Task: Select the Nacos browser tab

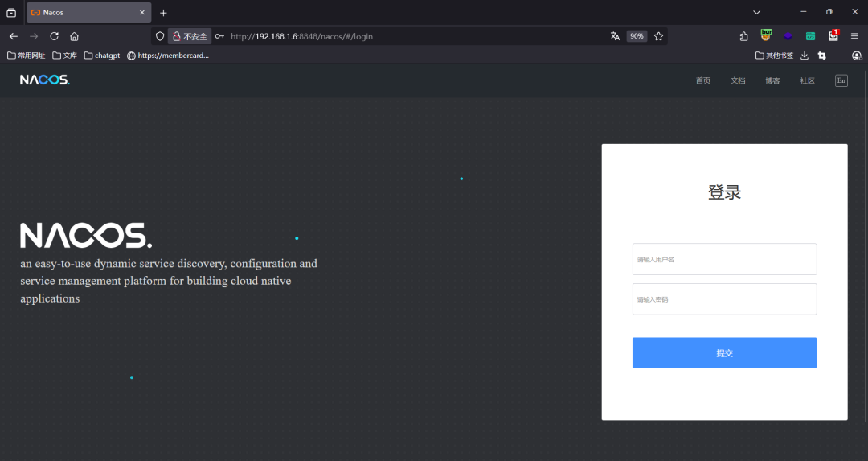Action: 89,12
